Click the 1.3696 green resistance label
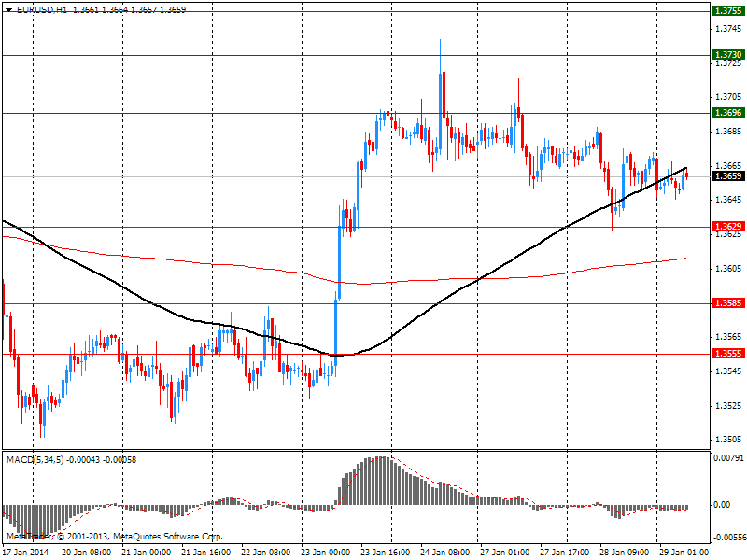This screenshot has width=747, height=560. pos(728,113)
